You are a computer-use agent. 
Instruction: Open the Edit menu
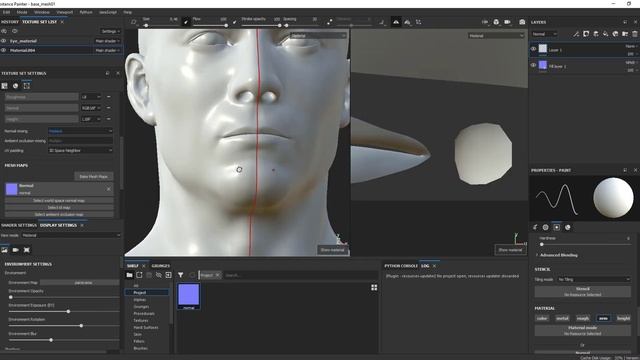pos(6,12)
